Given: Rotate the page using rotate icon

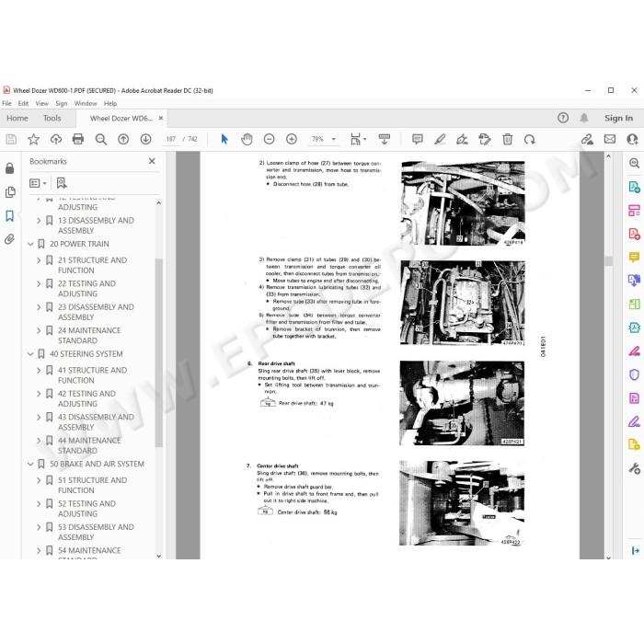Looking at the screenshot, I should tap(529, 139).
